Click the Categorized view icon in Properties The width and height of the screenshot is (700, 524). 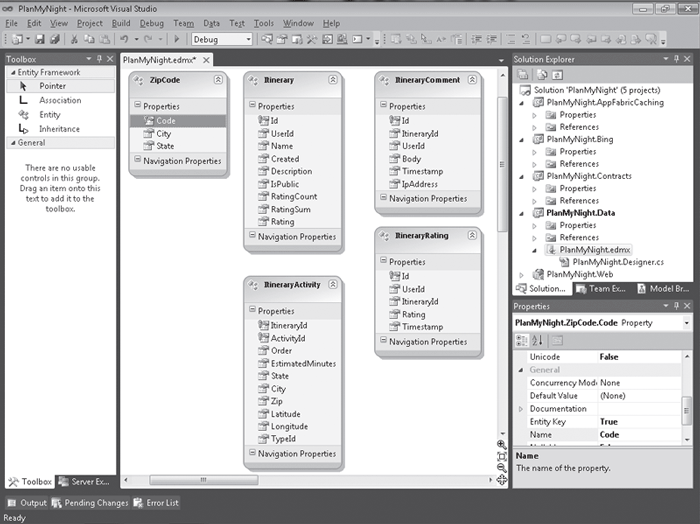click(521, 341)
